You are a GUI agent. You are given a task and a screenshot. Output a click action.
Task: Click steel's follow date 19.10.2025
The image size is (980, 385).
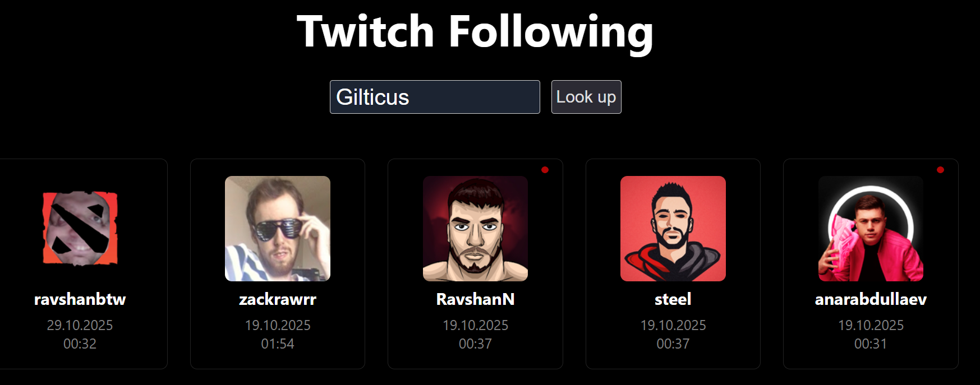point(673,325)
